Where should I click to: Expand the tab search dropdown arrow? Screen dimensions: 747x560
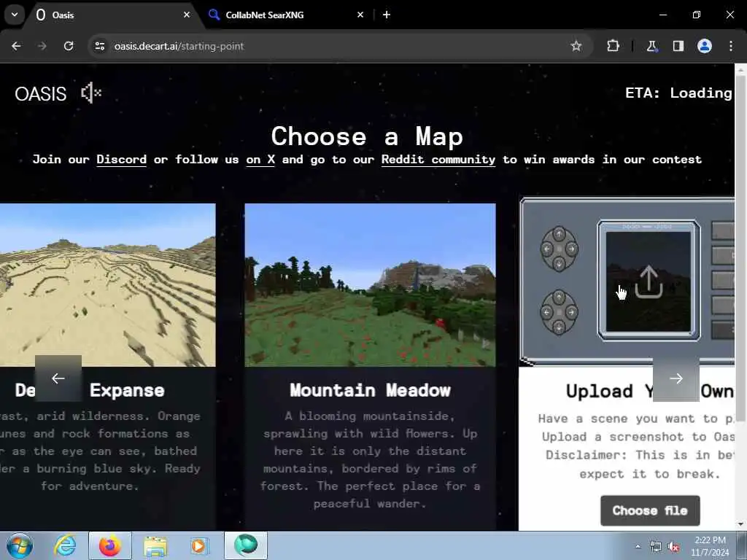coord(15,15)
